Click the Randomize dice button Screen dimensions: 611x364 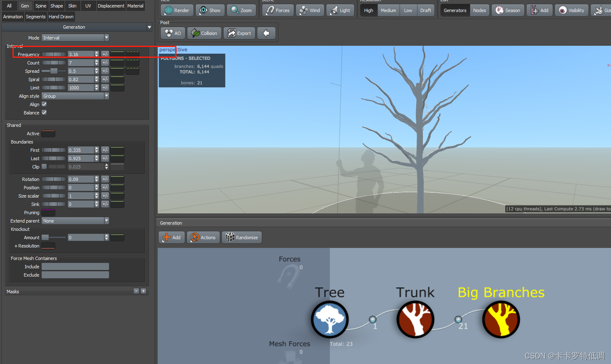tap(242, 238)
